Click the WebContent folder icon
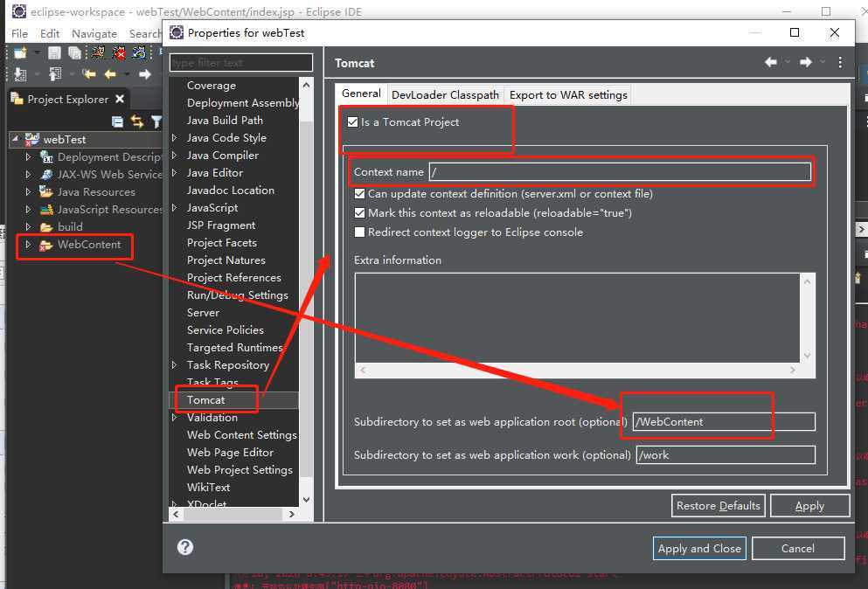The height and width of the screenshot is (589, 868). point(46,245)
